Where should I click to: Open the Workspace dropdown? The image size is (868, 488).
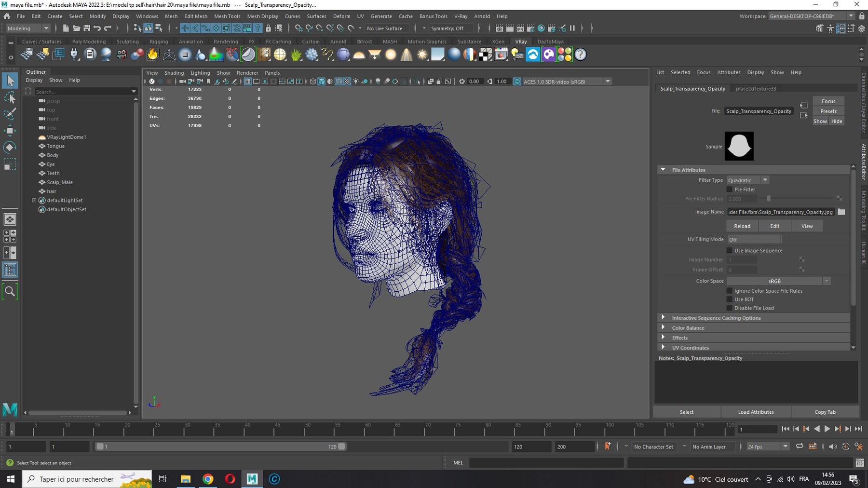[812, 16]
